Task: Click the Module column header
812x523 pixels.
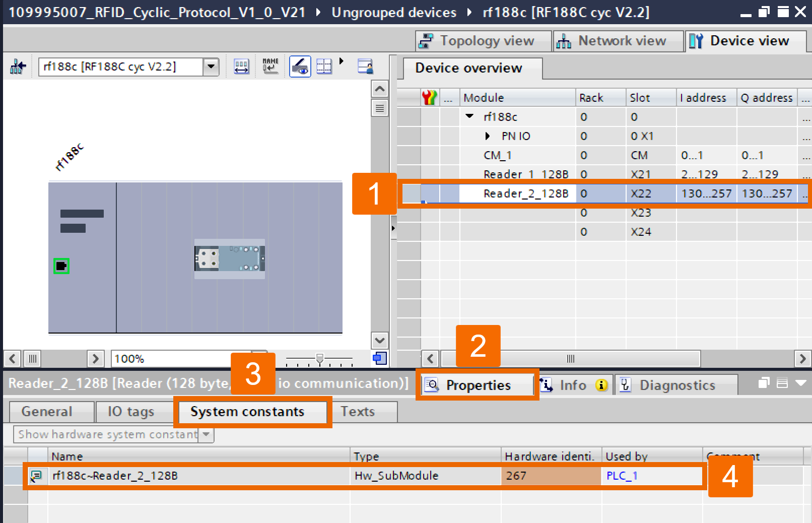Action: [517, 97]
